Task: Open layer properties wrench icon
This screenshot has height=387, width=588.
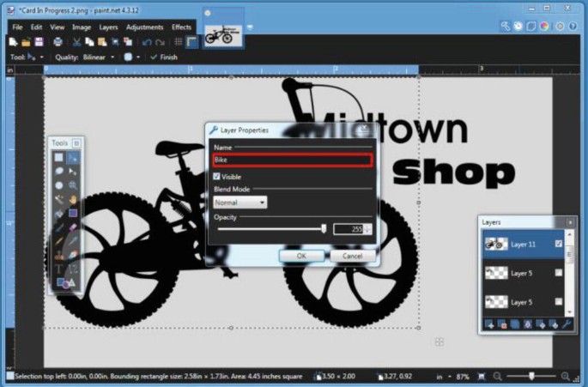Action: coord(567,324)
